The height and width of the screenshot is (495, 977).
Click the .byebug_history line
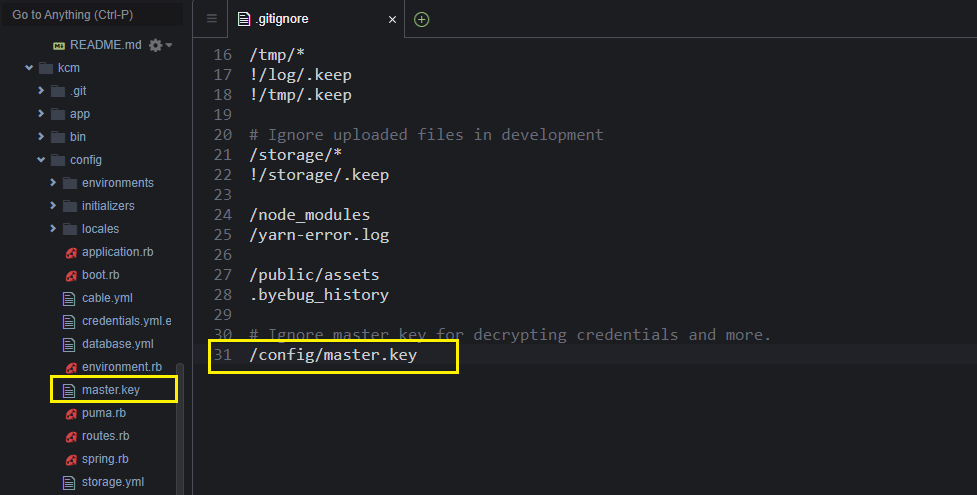tap(318, 295)
